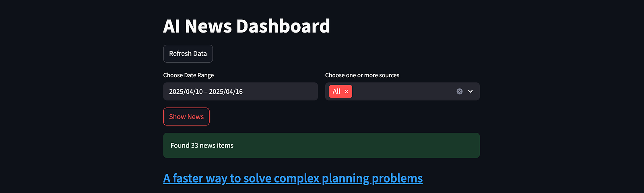Image resolution: width=644 pixels, height=193 pixels.
Task: Remove the All tag with its x icon
Action: pos(346,92)
